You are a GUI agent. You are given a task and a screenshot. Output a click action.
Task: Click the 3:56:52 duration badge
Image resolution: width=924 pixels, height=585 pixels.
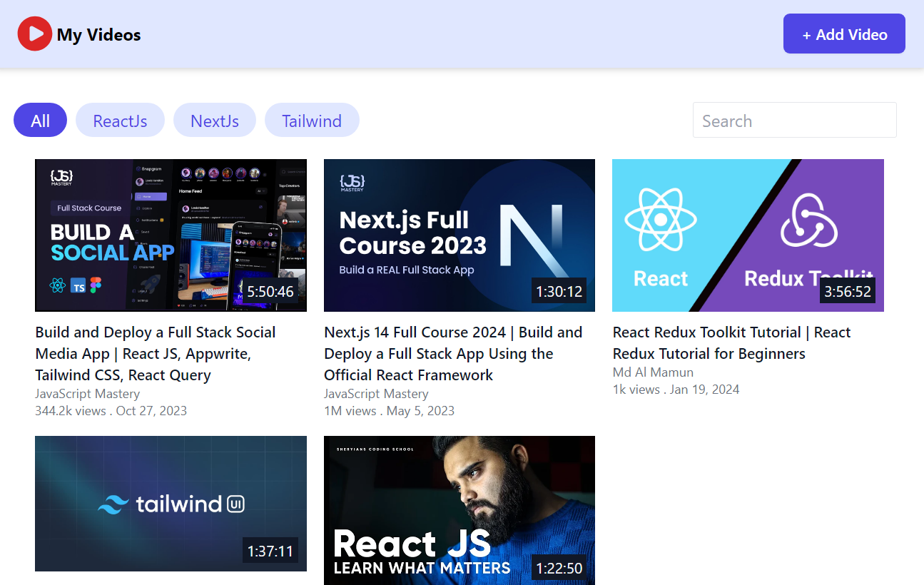pyautogui.click(x=848, y=291)
